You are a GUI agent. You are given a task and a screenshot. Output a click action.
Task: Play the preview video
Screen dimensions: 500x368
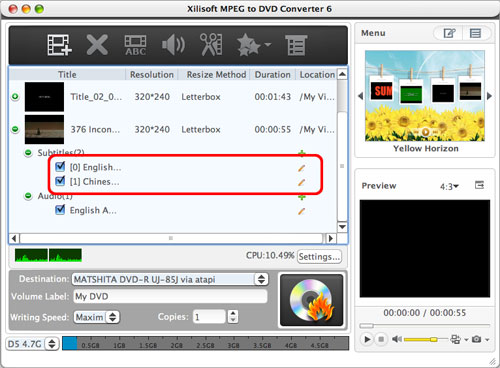point(367,339)
